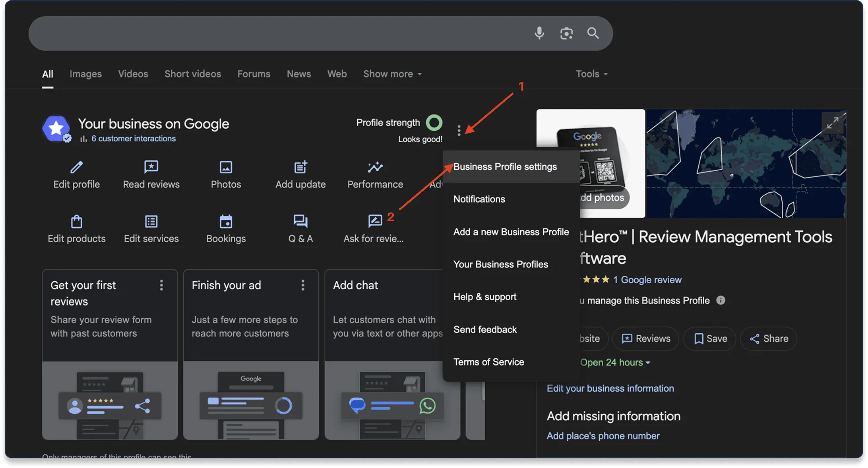Open search by image camera icon
The height and width of the screenshot is (468, 868).
pos(566,33)
